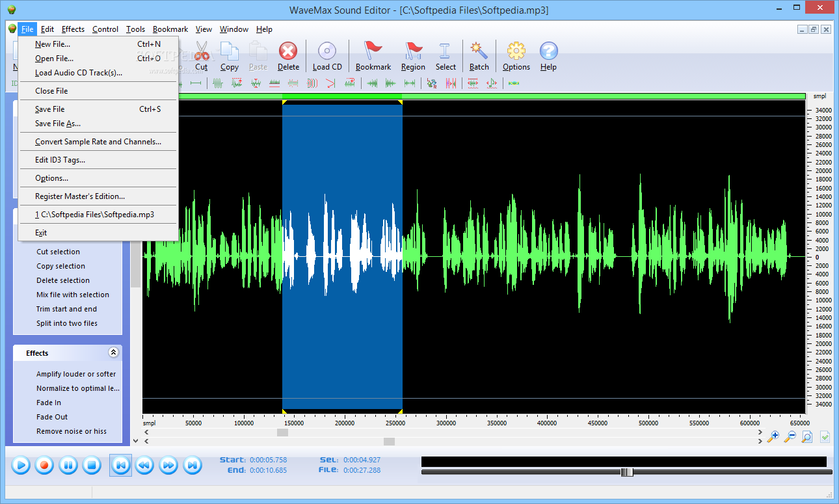The image size is (839, 504).
Task: Select Convert Sample Rate and Channels...
Action: tap(98, 142)
